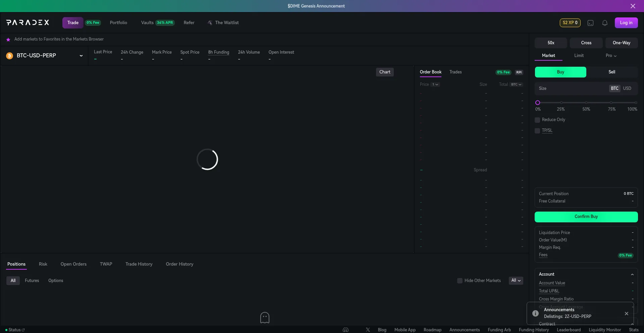
Task: Open the terminal panel icon beside S2 XP
Action: pyautogui.click(x=590, y=23)
